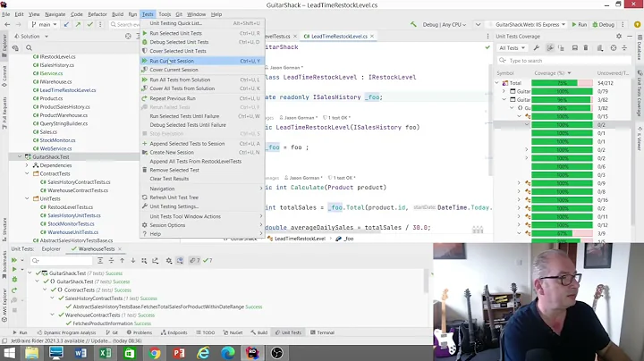
Task: Go to next test with down arrow
Action: click(133, 261)
